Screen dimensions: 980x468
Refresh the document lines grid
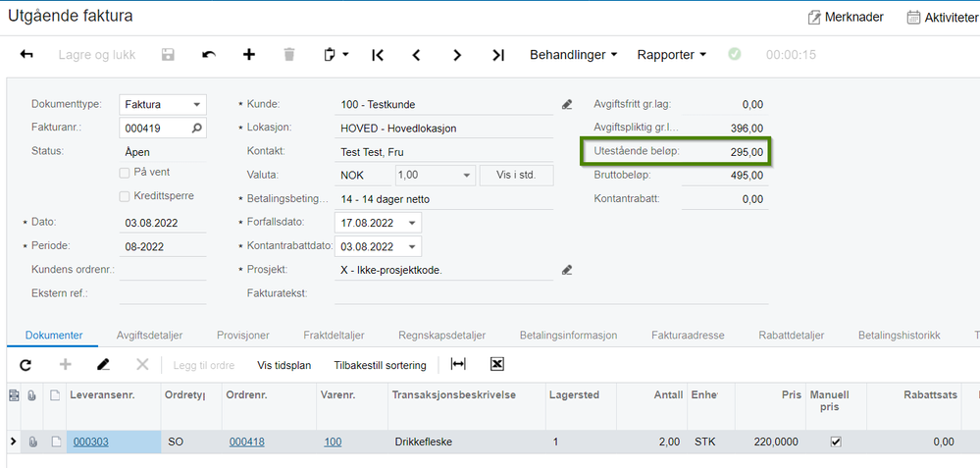(26, 365)
